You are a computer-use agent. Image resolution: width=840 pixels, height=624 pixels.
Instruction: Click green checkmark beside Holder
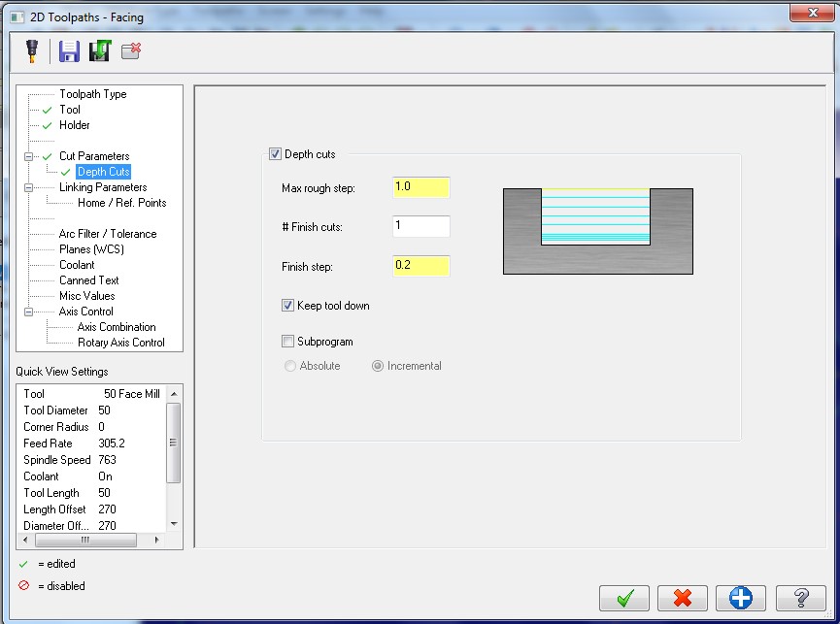pyautogui.click(x=48, y=126)
